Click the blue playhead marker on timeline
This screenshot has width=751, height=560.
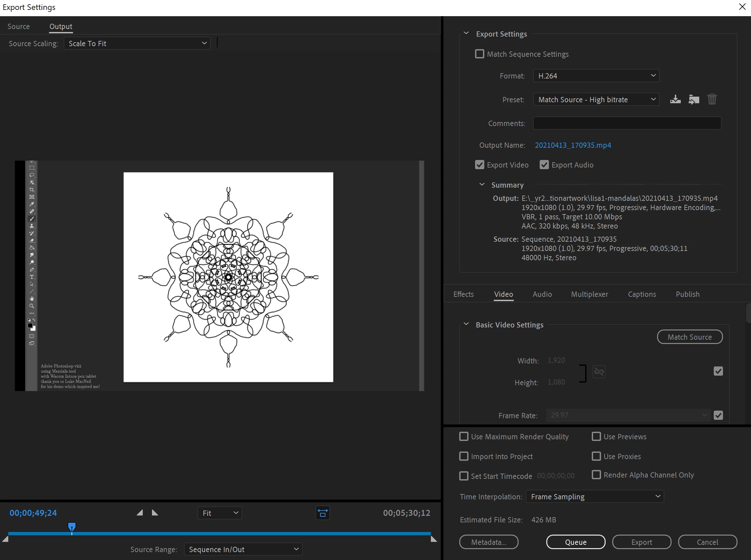tap(72, 526)
